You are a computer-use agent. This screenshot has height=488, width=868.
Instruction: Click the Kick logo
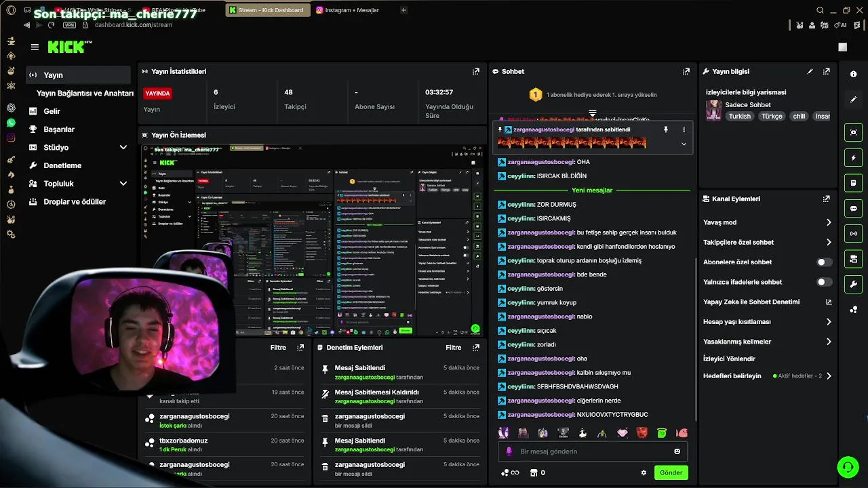point(69,47)
